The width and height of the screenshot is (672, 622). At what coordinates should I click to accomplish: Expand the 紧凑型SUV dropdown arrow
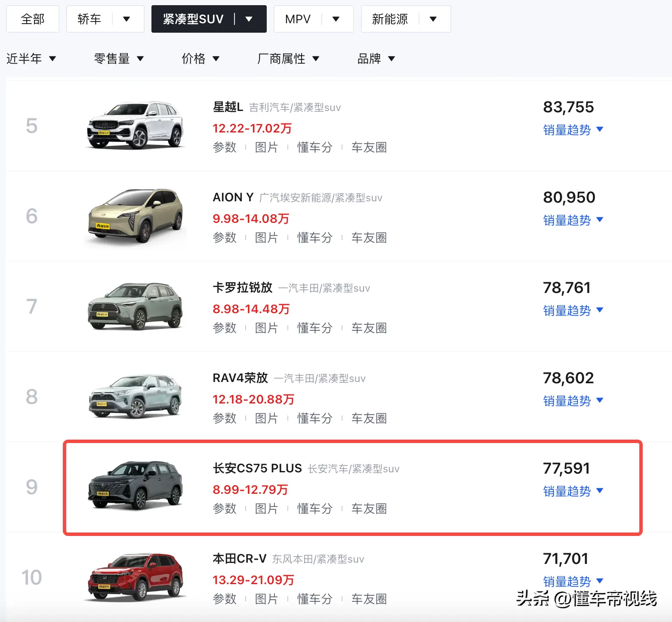[249, 19]
